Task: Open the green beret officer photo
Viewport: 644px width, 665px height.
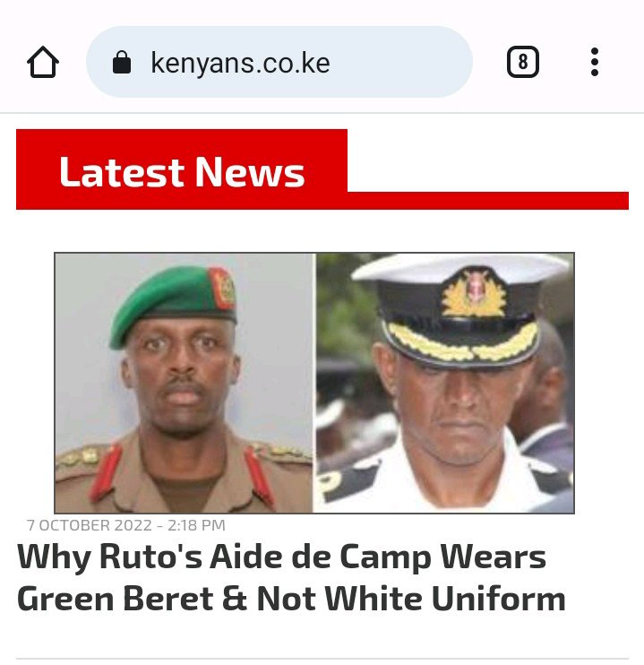Action: [x=185, y=383]
